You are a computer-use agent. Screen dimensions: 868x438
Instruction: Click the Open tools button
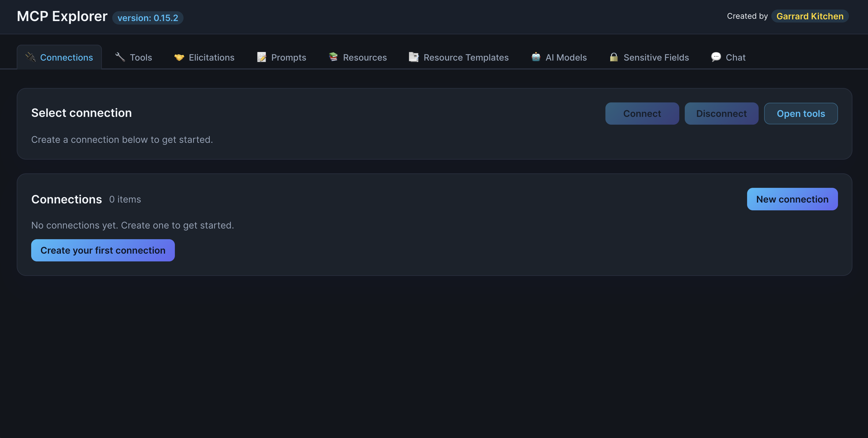tap(800, 114)
